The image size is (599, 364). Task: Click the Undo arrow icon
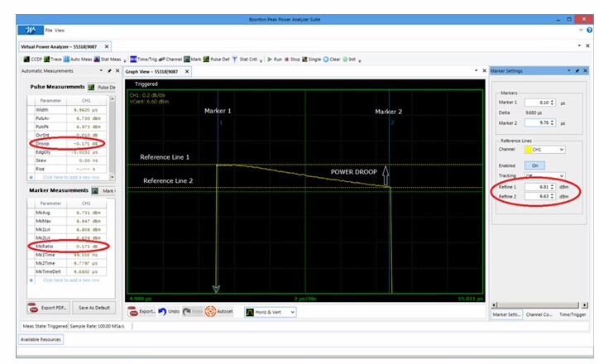point(161,312)
